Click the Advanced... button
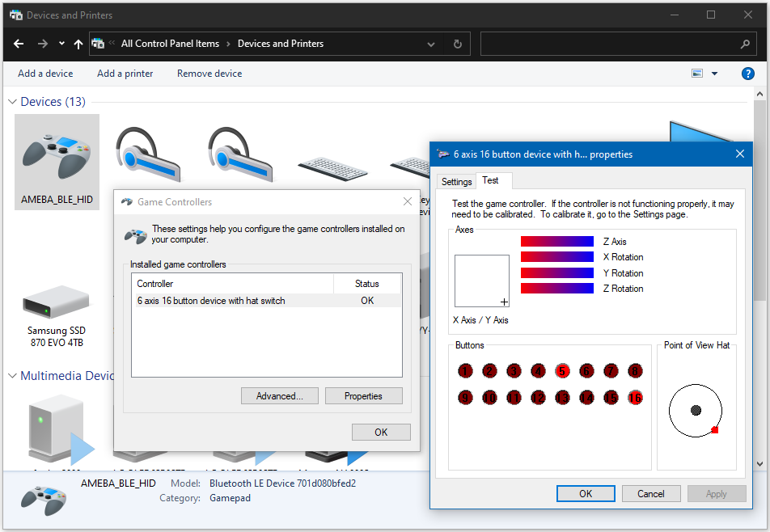 [x=279, y=396]
